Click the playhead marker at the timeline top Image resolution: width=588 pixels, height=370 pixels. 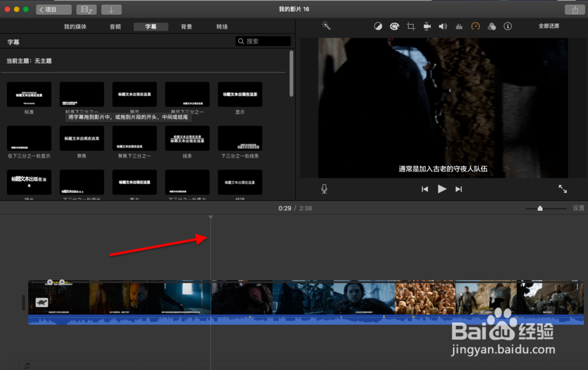click(x=211, y=217)
